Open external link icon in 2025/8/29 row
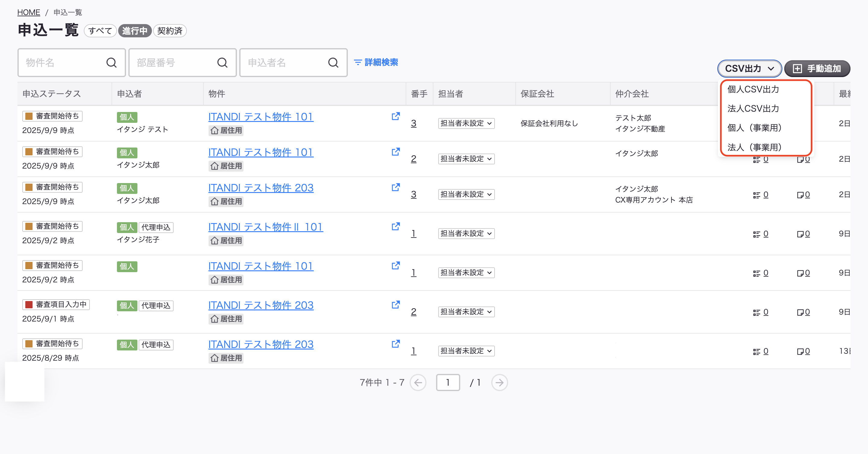This screenshot has height=454, width=868. click(x=396, y=344)
